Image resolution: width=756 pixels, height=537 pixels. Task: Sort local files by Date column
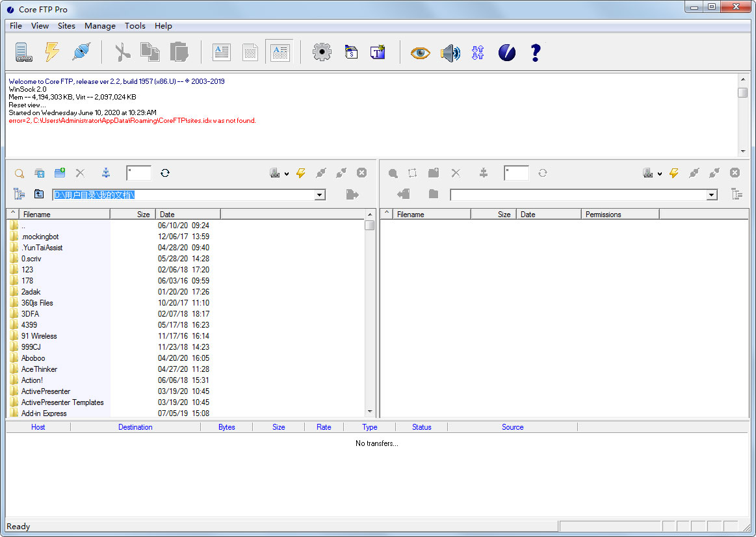188,214
